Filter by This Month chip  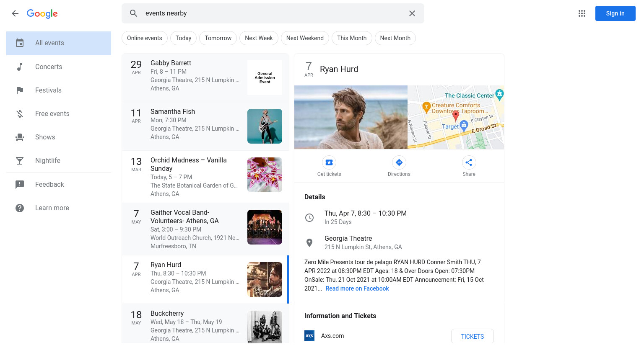pyautogui.click(x=352, y=38)
